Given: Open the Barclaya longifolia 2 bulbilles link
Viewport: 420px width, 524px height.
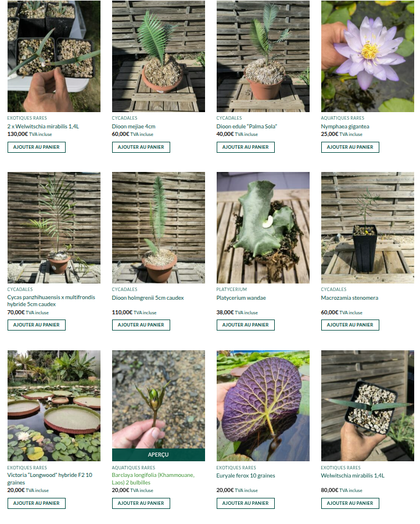Looking at the screenshot, I should tap(153, 479).
